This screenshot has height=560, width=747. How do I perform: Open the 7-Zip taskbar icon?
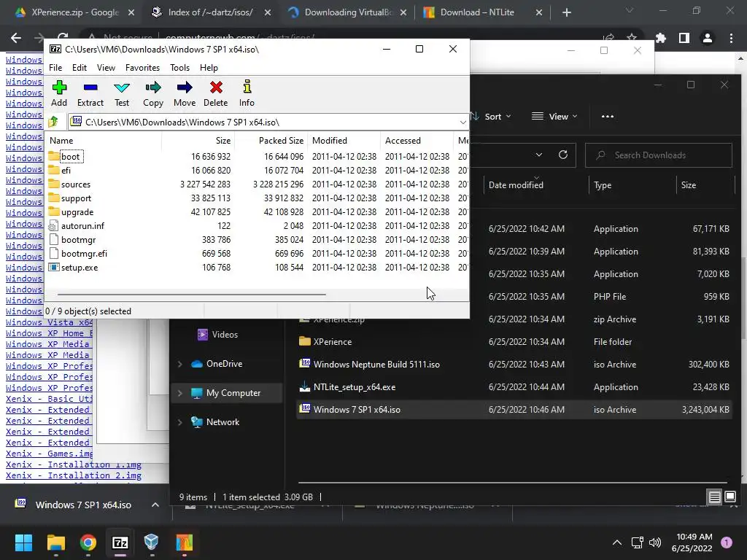120,542
